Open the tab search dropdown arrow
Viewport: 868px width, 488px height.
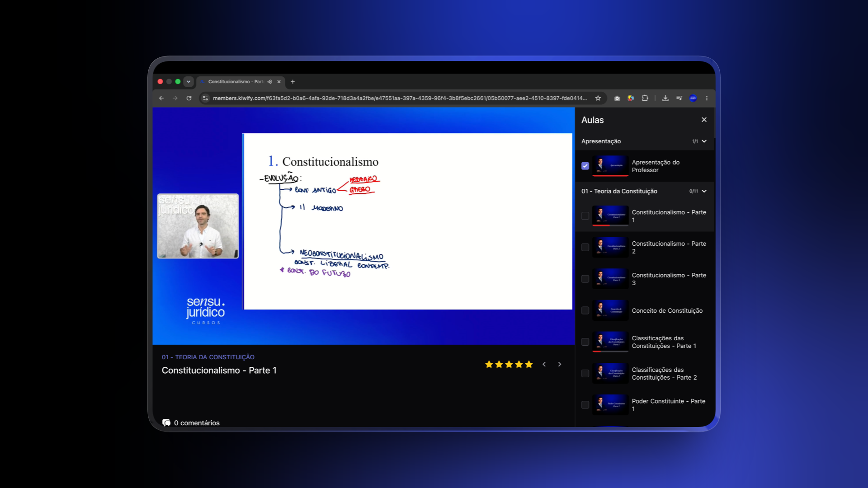click(189, 82)
